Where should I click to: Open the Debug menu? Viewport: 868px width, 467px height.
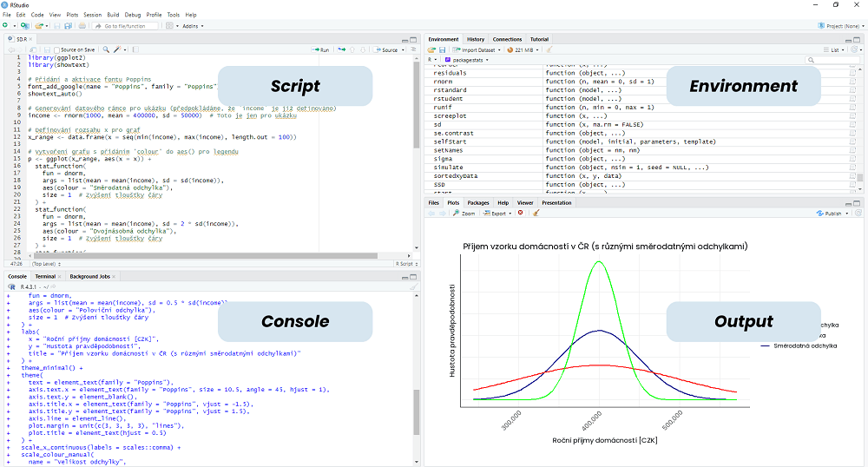coord(132,15)
